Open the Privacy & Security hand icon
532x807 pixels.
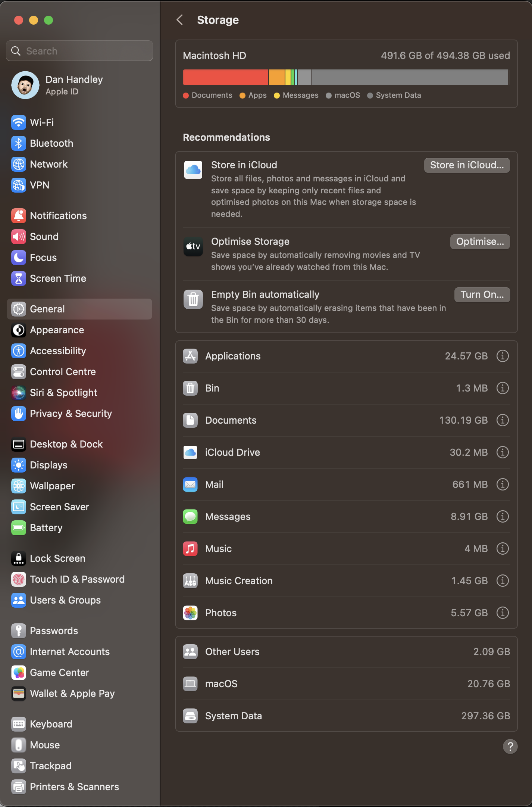coord(18,413)
